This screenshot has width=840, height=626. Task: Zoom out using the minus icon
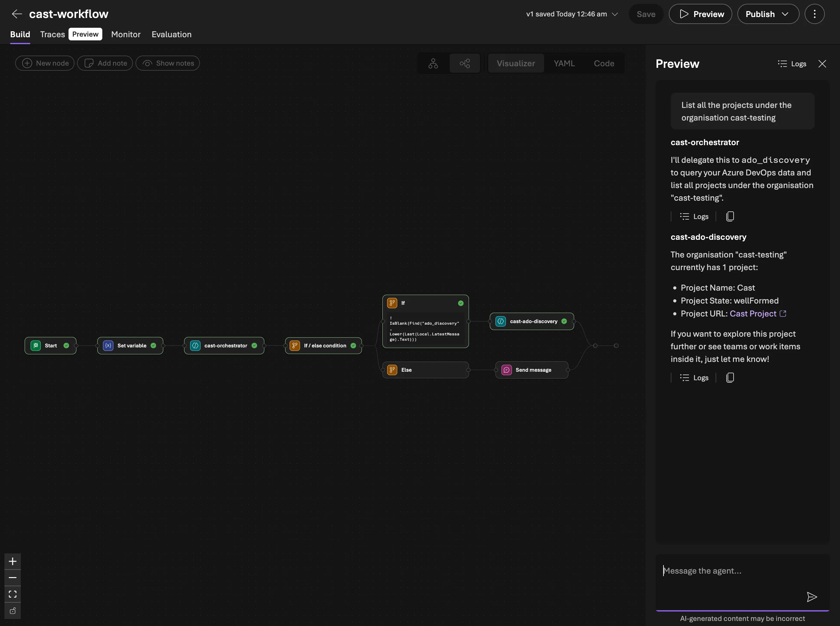coord(13,577)
